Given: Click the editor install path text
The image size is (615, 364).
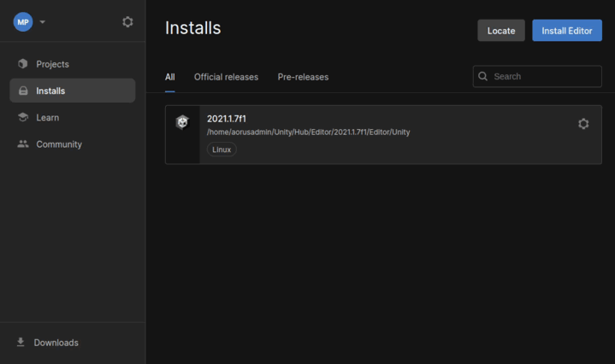Looking at the screenshot, I should click(308, 132).
